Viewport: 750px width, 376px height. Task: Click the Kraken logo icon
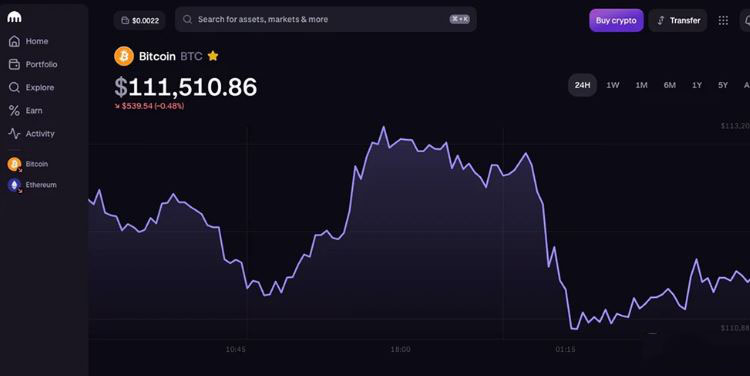[14, 17]
